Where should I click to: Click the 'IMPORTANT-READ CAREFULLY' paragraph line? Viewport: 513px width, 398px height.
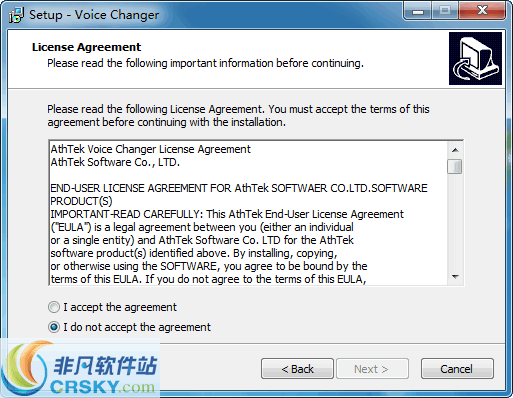pos(227,214)
